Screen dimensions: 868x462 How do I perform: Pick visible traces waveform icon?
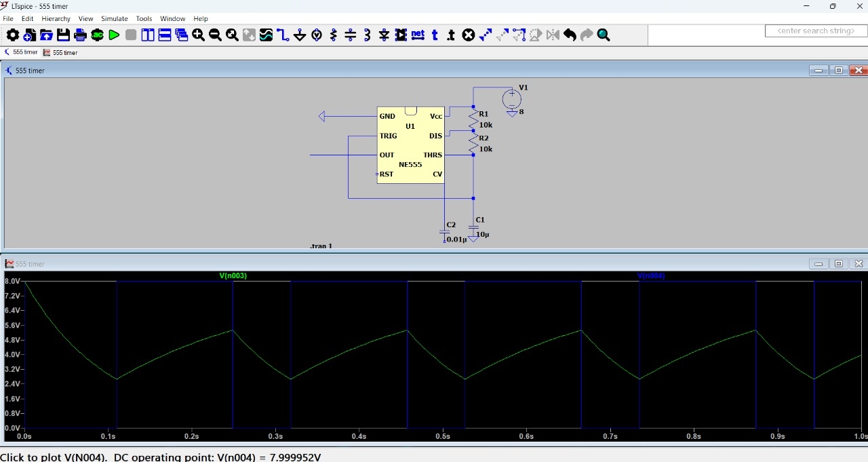tap(266, 35)
